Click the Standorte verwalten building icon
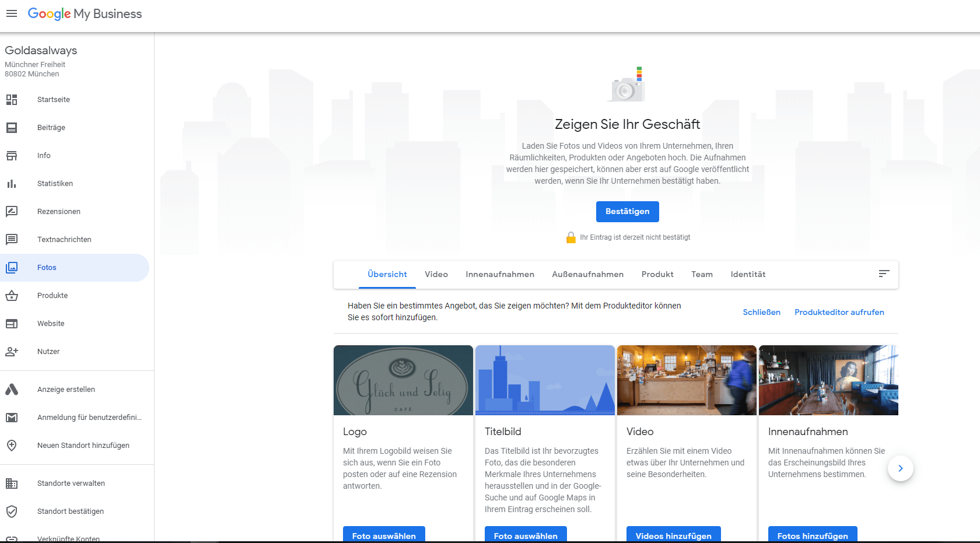This screenshot has width=980, height=543. click(12, 484)
